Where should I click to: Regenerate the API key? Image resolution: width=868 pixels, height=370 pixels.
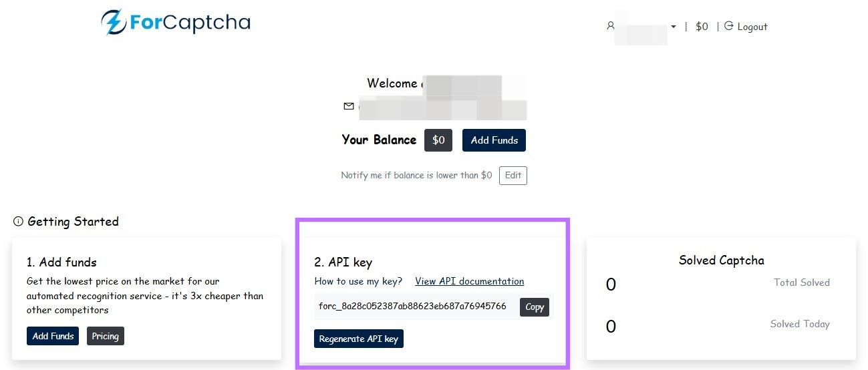point(358,339)
